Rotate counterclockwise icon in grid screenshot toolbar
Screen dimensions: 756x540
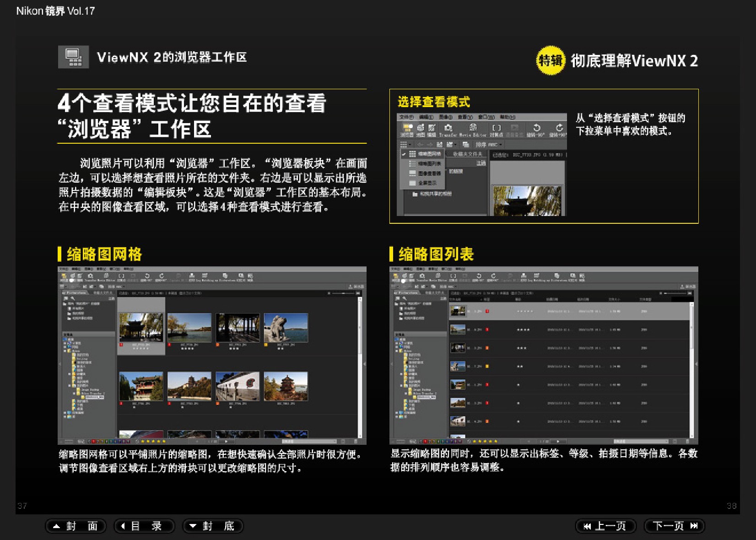pos(147,276)
